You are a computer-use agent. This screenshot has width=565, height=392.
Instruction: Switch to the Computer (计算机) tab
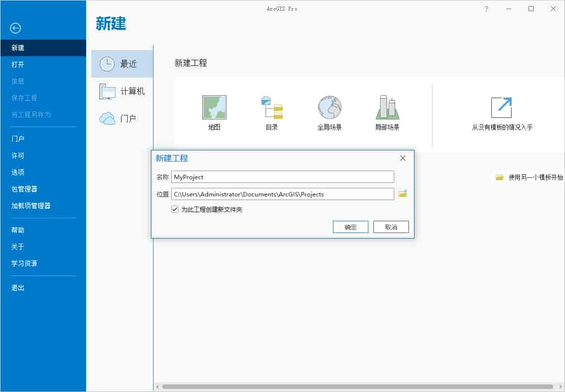click(122, 91)
